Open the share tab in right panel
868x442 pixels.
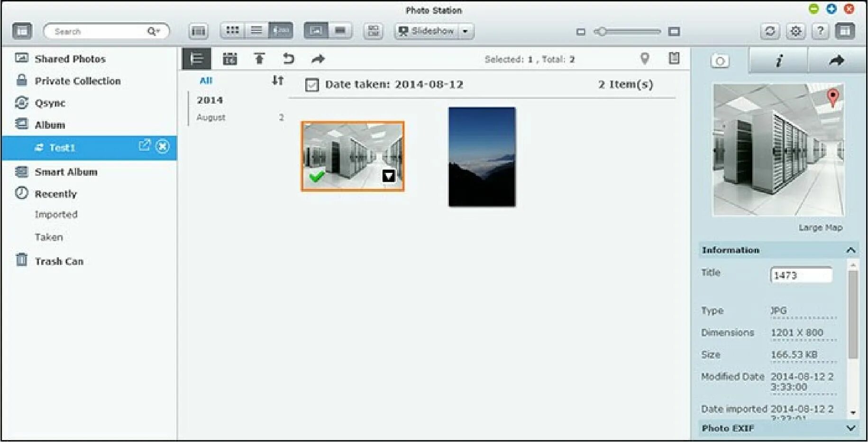pyautogui.click(x=837, y=61)
